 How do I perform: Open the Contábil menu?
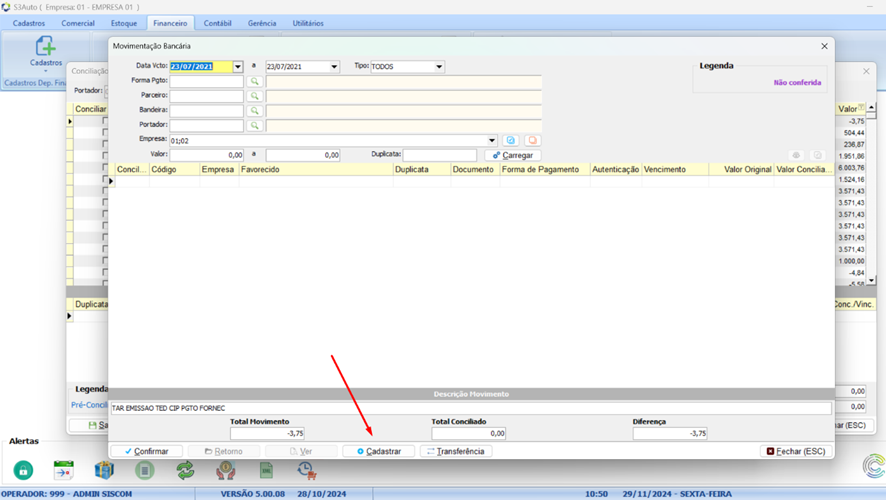click(x=217, y=23)
